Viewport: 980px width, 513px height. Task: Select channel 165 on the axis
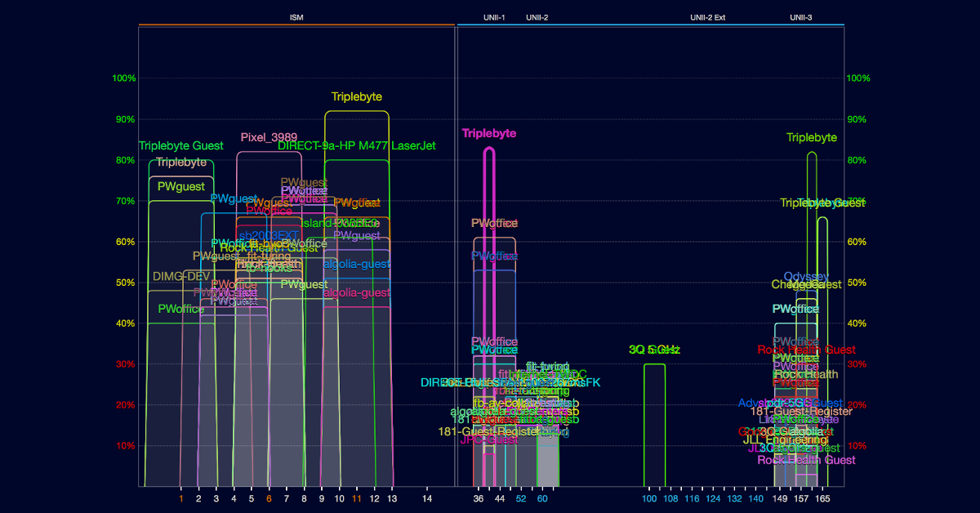pyautogui.click(x=822, y=497)
